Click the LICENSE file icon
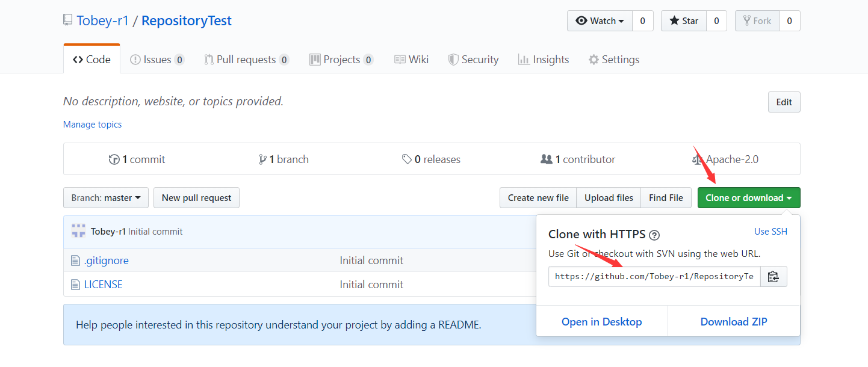The height and width of the screenshot is (367, 868). pos(75,285)
